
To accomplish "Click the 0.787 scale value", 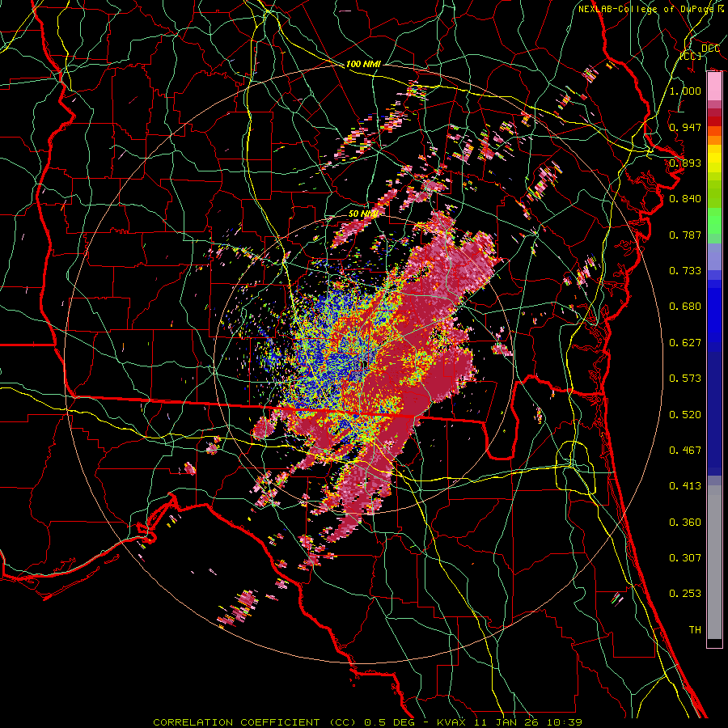I will (x=685, y=235).
